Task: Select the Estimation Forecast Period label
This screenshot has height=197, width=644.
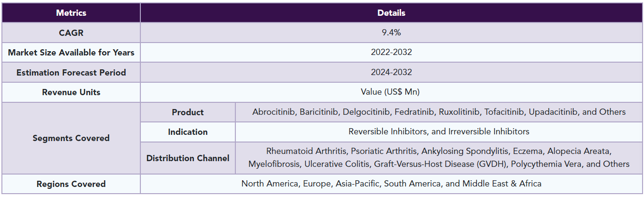Action: point(71,73)
